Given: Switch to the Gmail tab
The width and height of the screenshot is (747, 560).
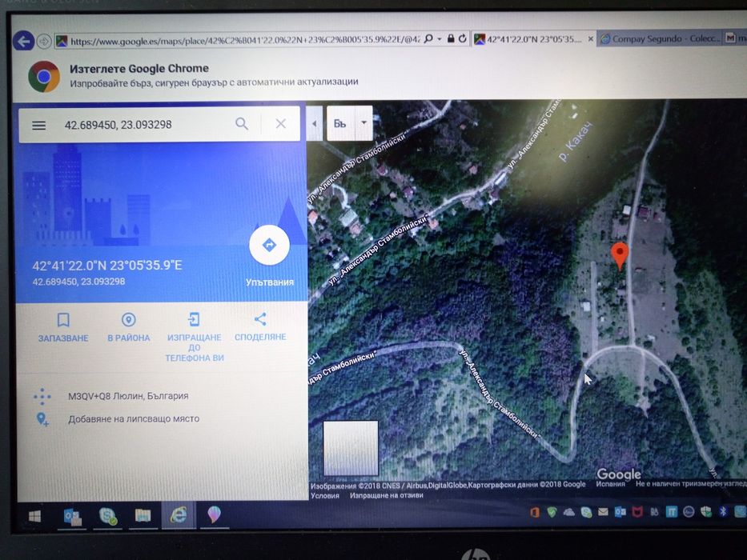Looking at the screenshot, I should click(736, 38).
